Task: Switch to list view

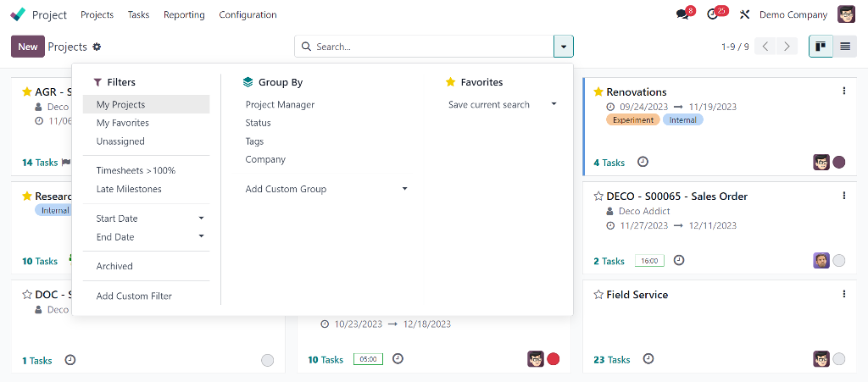Action: (845, 47)
